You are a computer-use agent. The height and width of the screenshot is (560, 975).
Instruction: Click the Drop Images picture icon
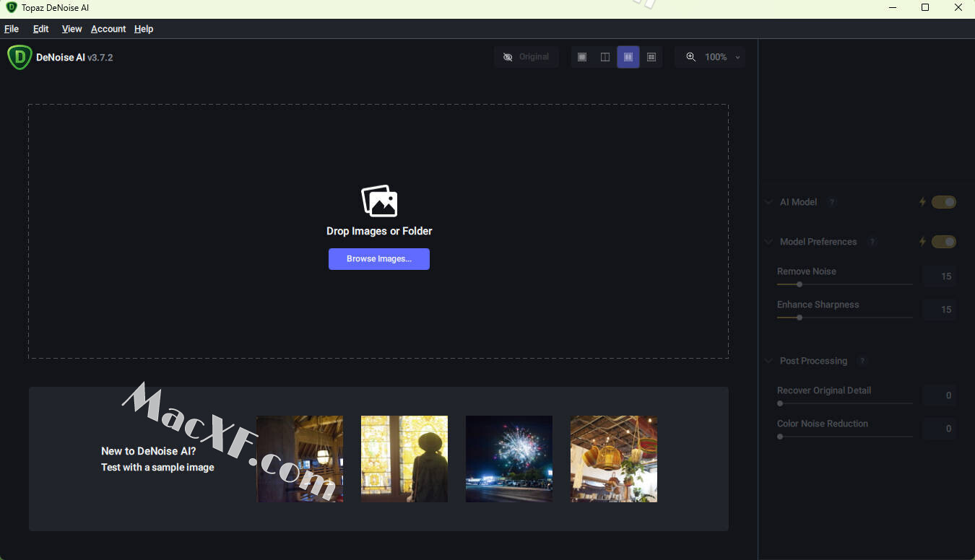pos(379,201)
